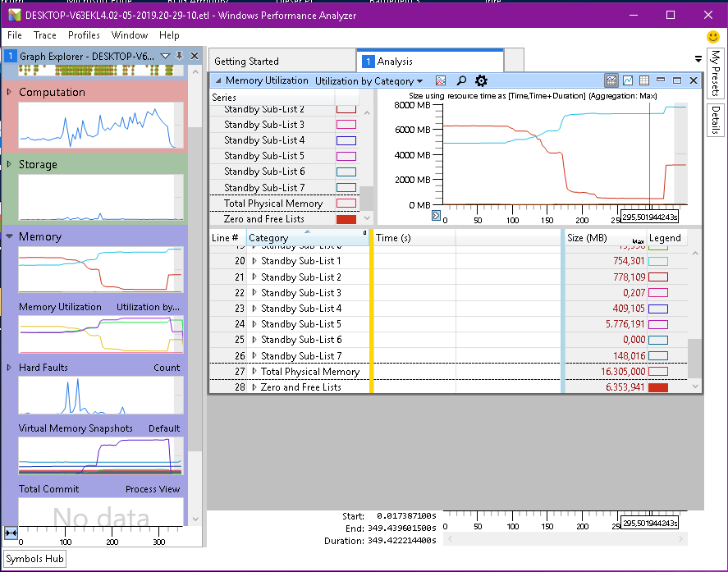728x572 pixels.
Task: Switch to graph only display mode
Action: click(x=628, y=80)
